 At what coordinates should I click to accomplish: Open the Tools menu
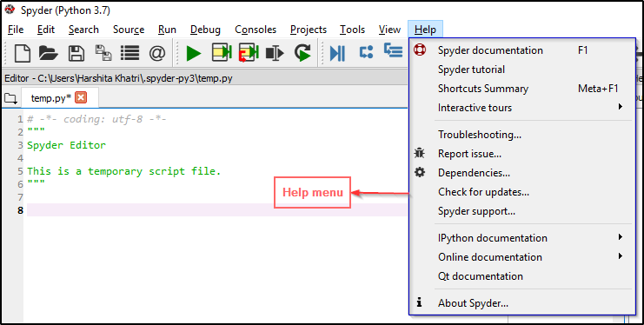(x=352, y=30)
